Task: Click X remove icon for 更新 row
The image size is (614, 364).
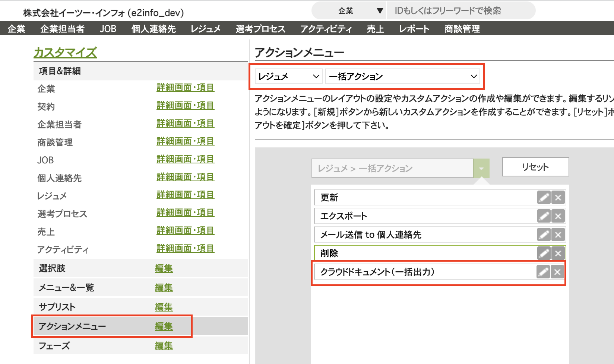Action: coord(558,198)
